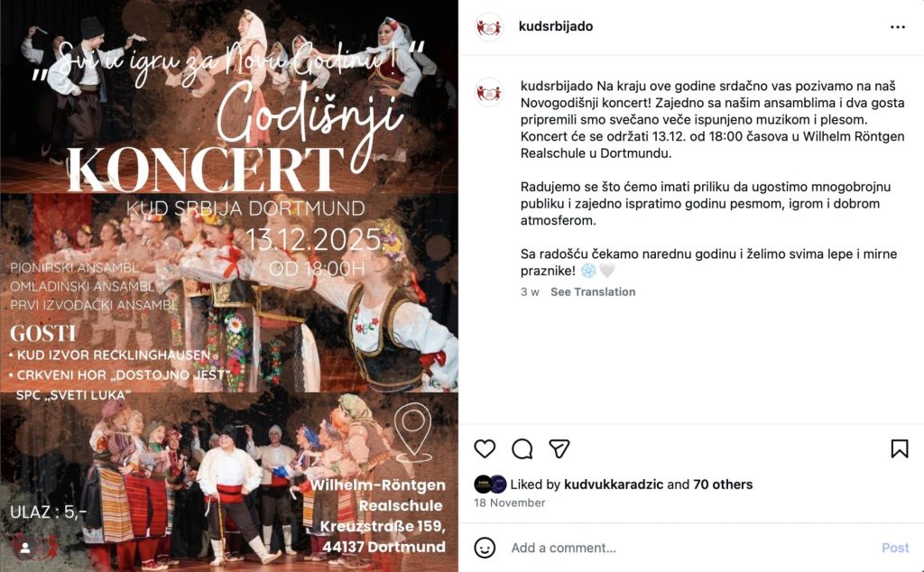Share the post with the paper plane icon
The image size is (924, 572).
tap(559, 449)
